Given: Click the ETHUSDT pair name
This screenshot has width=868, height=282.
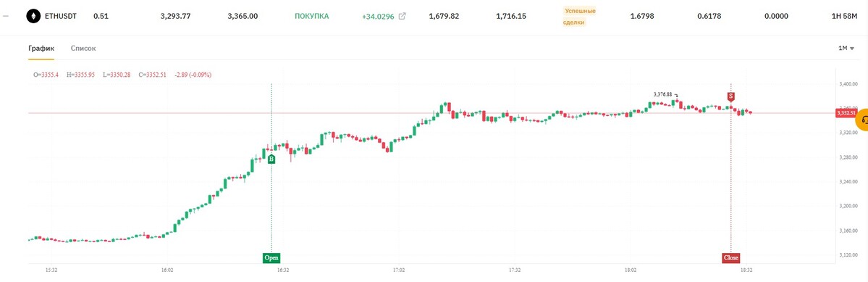Looking at the screenshot, I should (x=62, y=16).
